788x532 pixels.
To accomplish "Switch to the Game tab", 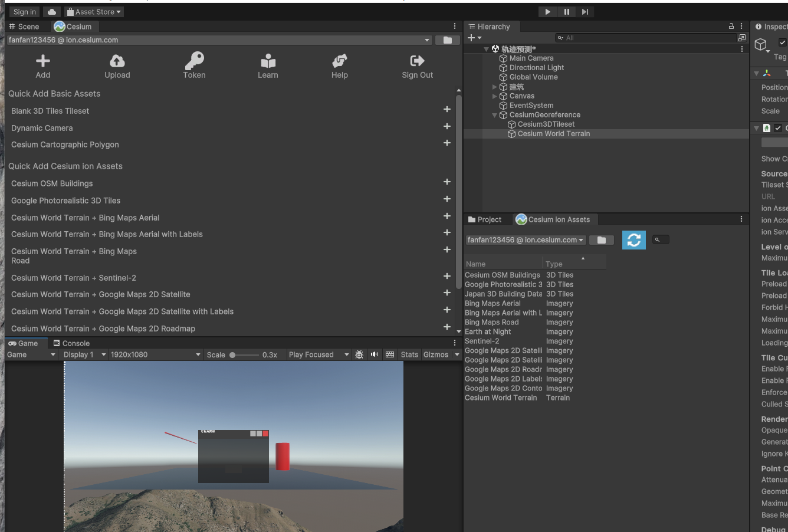I will tap(23, 343).
